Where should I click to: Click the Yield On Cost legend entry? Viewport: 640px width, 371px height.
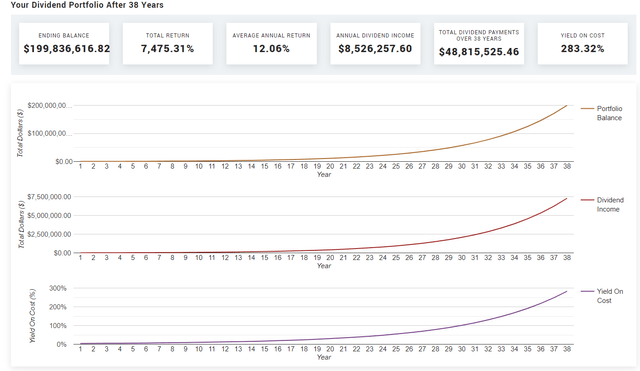point(602,296)
